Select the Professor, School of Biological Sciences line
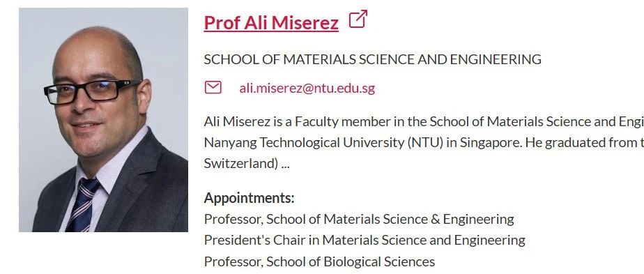Viewport: 644px width, 274px height. click(319, 261)
